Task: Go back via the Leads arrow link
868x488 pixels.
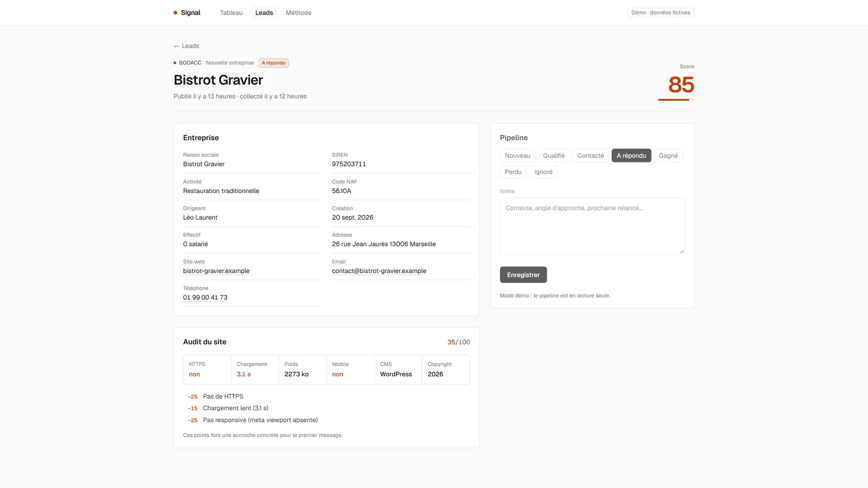Action: tap(187, 46)
